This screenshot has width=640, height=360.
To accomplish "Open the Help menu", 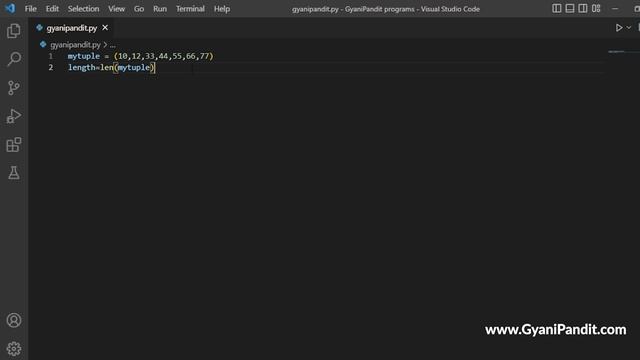I will click(x=222, y=9).
